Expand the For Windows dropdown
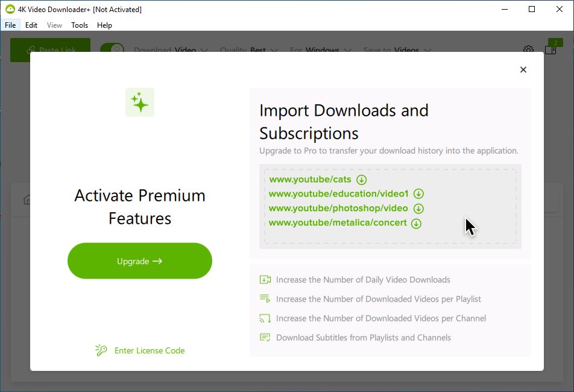 (x=321, y=49)
